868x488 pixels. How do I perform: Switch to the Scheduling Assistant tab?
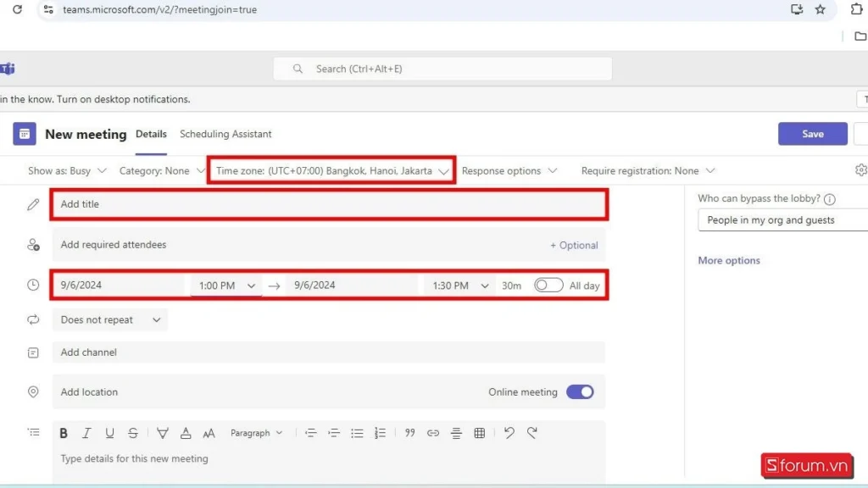tap(225, 134)
